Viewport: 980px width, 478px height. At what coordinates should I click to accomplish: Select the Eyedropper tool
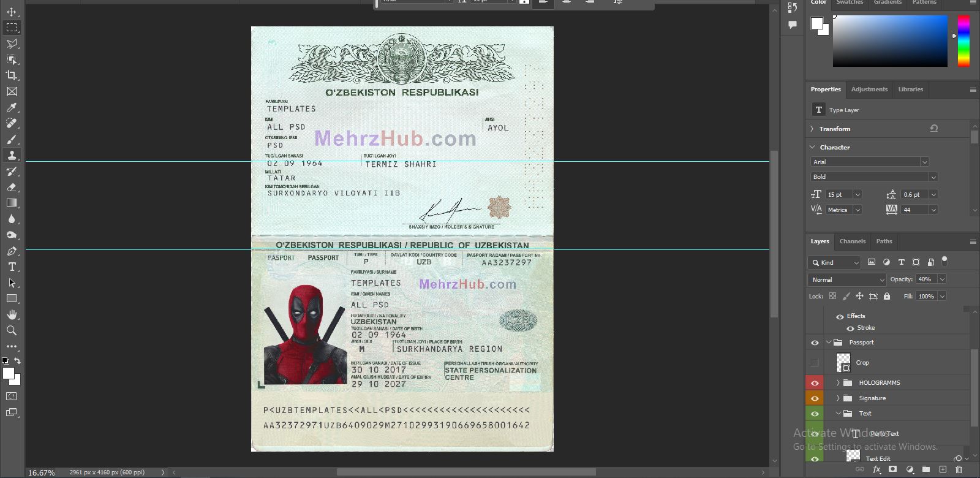(12, 107)
